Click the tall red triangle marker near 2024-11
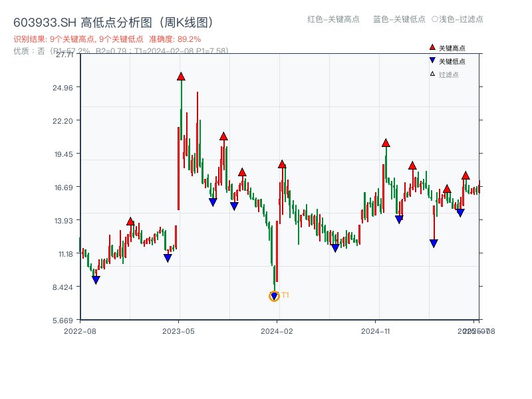Viewport: 532px width, 399px height. coord(386,143)
